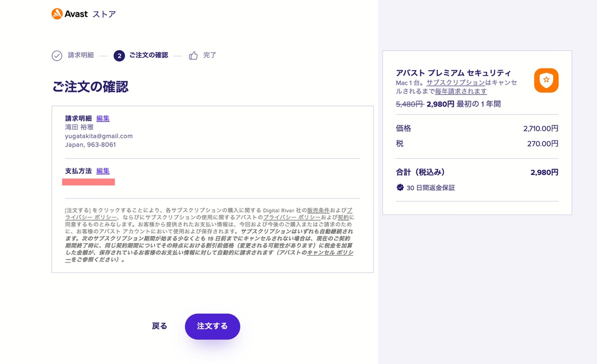The image size is (597, 364).
Task: Click the product title アバスト プレミアム セキュリティ
Action: [453, 73]
